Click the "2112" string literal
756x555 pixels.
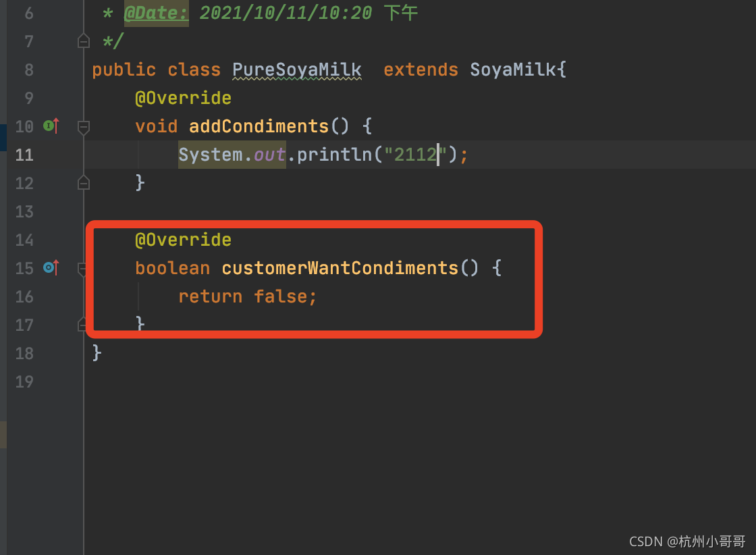click(415, 155)
